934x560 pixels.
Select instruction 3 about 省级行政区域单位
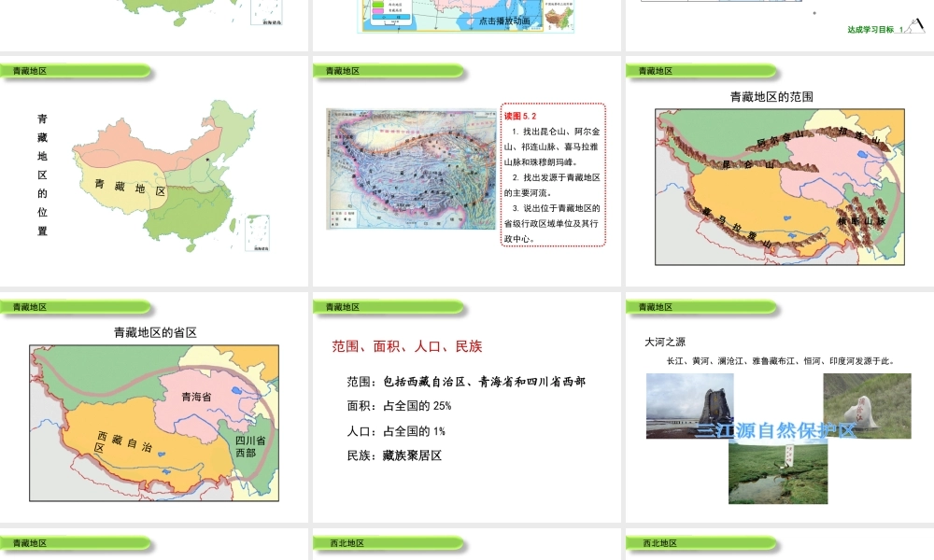point(552,223)
